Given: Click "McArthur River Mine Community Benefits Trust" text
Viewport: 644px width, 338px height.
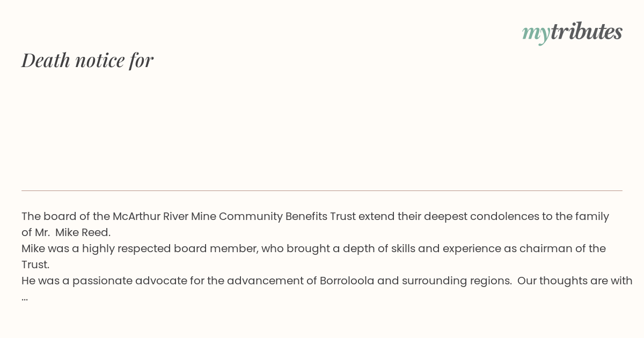Looking at the screenshot, I should [x=234, y=216].
